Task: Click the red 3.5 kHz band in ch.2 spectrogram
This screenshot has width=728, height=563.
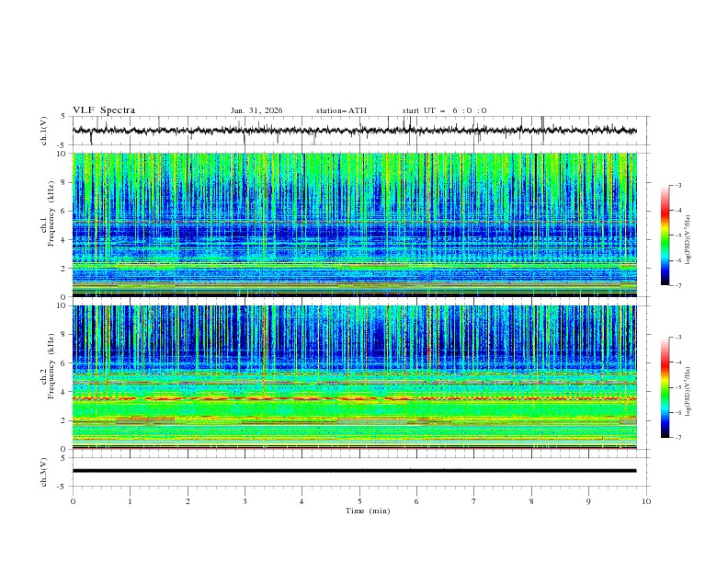Action: (354, 398)
